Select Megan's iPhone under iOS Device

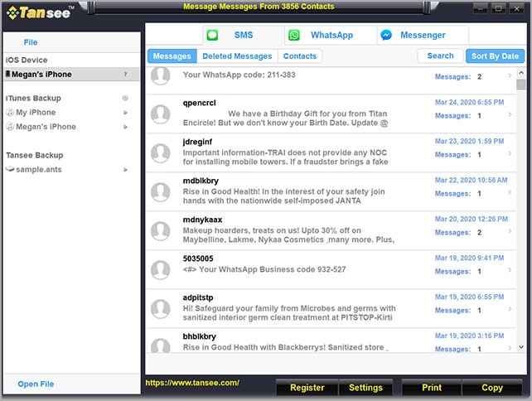coord(41,75)
